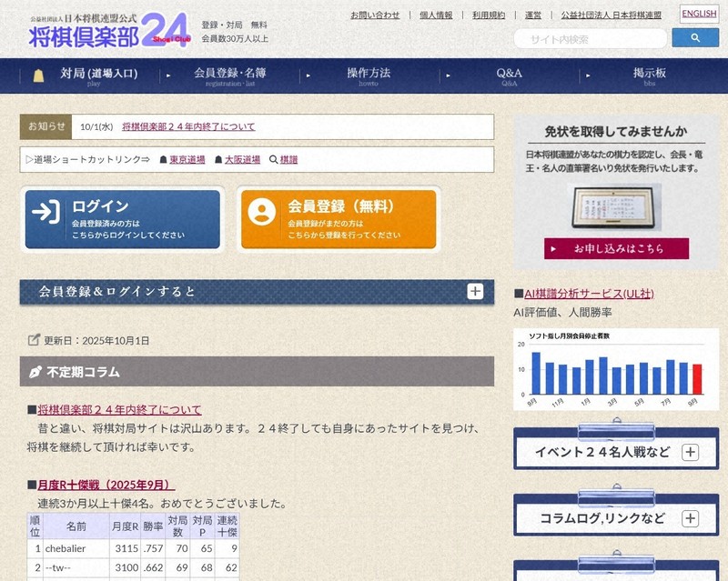Click the 大阪道場 shortcut link
Viewport: 728px width, 581px height.
(x=242, y=160)
